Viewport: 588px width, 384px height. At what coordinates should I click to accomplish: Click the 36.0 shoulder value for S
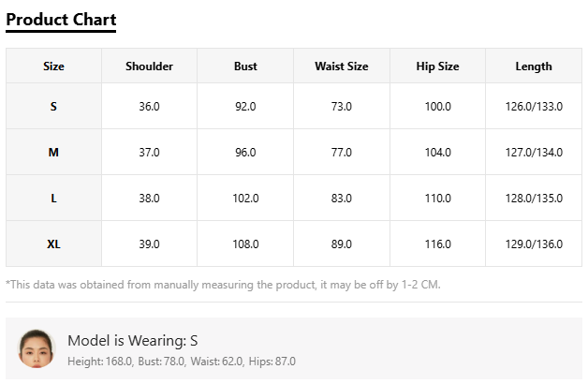tap(149, 107)
